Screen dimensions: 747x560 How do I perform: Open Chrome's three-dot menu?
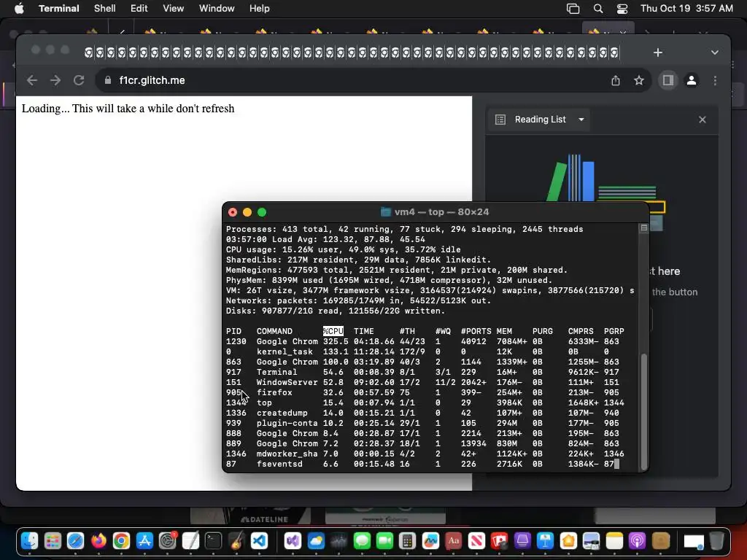(x=715, y=80)
